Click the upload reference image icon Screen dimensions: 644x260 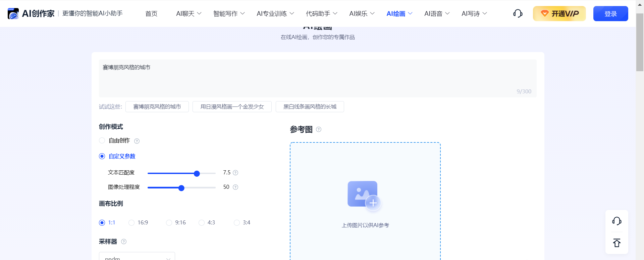(x=364, y=196)
